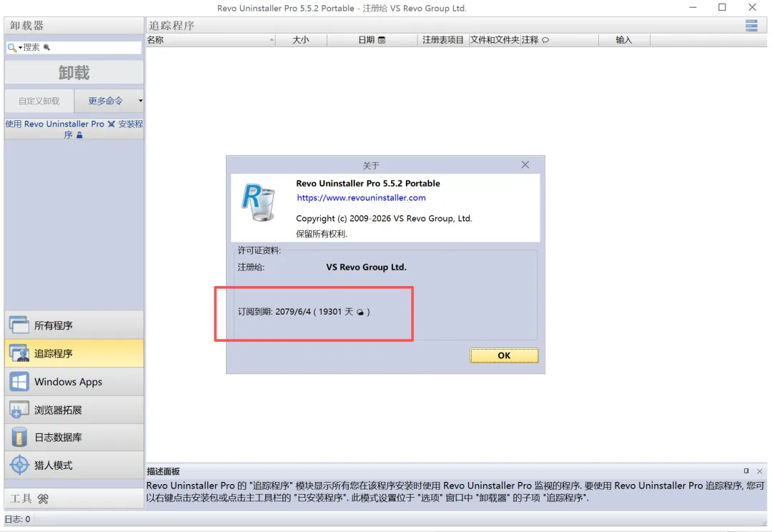Viewport: 772px width, 532px height.
Task: Click the Revo recycle bin logo in About dialog
Action: [259, 202]
